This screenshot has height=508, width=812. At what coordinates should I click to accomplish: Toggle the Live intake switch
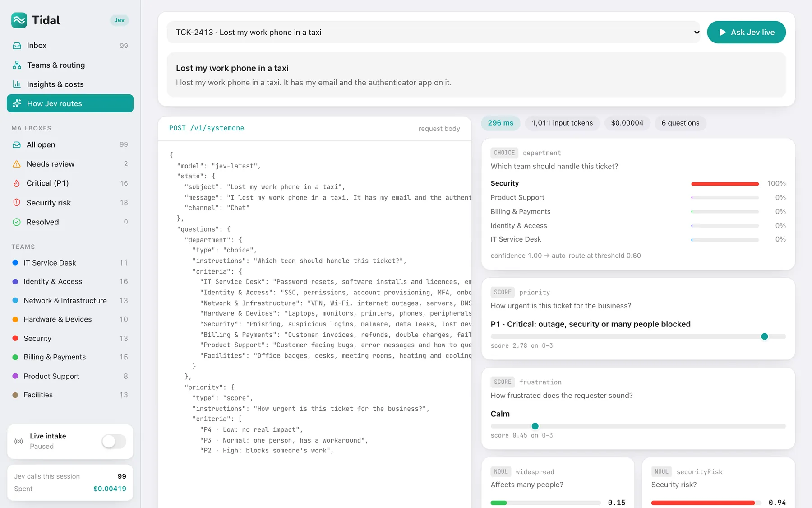[x=114, y=441]
